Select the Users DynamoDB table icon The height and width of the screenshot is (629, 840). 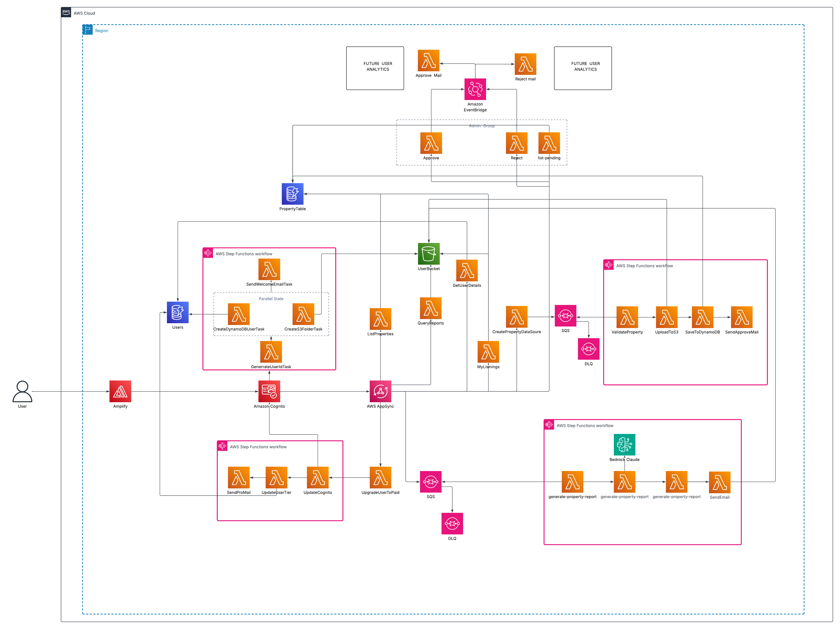(178, 312)
